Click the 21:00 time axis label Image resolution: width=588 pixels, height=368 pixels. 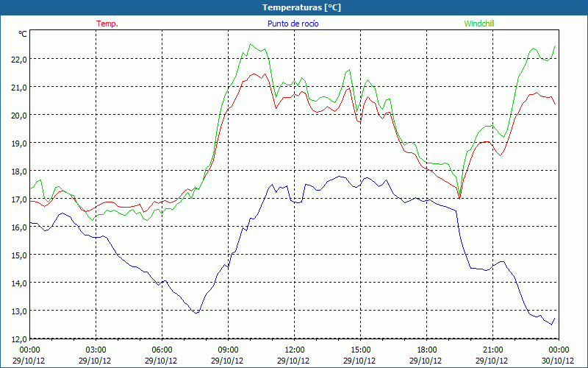492,350
